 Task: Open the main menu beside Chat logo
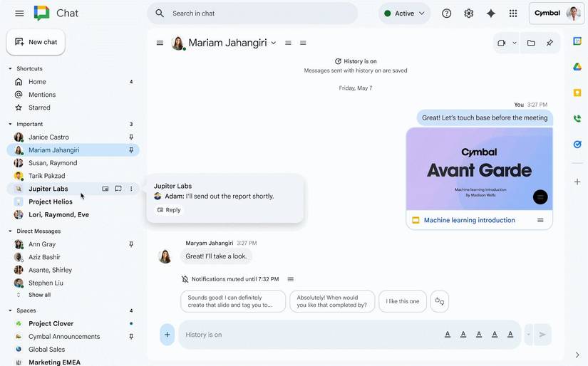point(19,14)
